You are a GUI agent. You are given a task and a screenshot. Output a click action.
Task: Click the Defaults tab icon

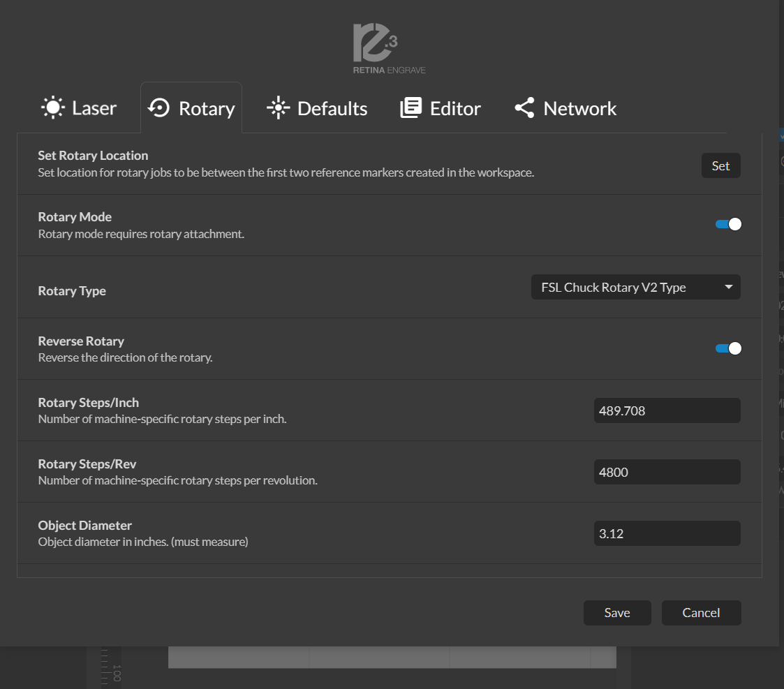coord(278,108)
